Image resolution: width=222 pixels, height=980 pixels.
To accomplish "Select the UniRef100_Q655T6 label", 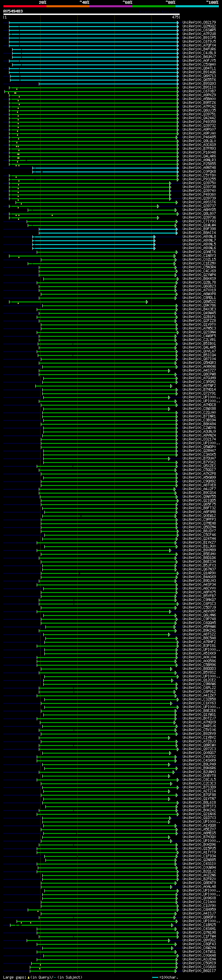I will click(199, 80).
